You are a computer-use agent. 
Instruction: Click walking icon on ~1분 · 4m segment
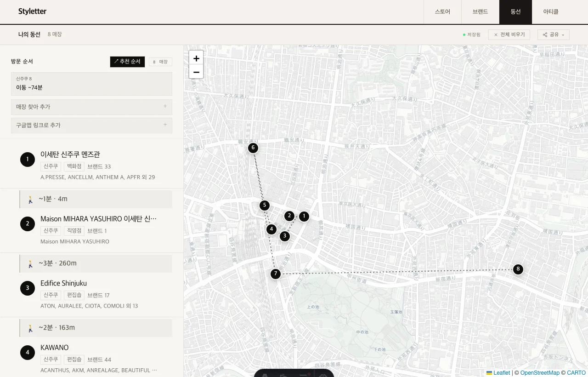pyautogui.click(x=30, y=199)
